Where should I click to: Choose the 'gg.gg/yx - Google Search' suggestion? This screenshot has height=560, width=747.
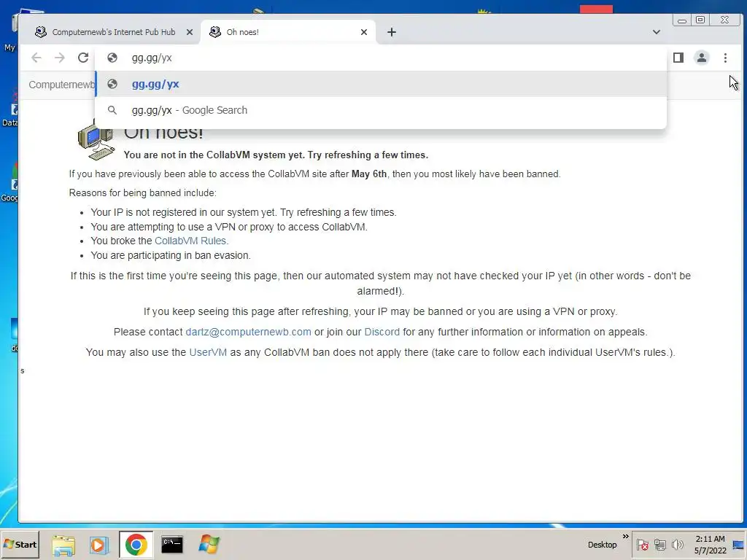pos(380,111)
